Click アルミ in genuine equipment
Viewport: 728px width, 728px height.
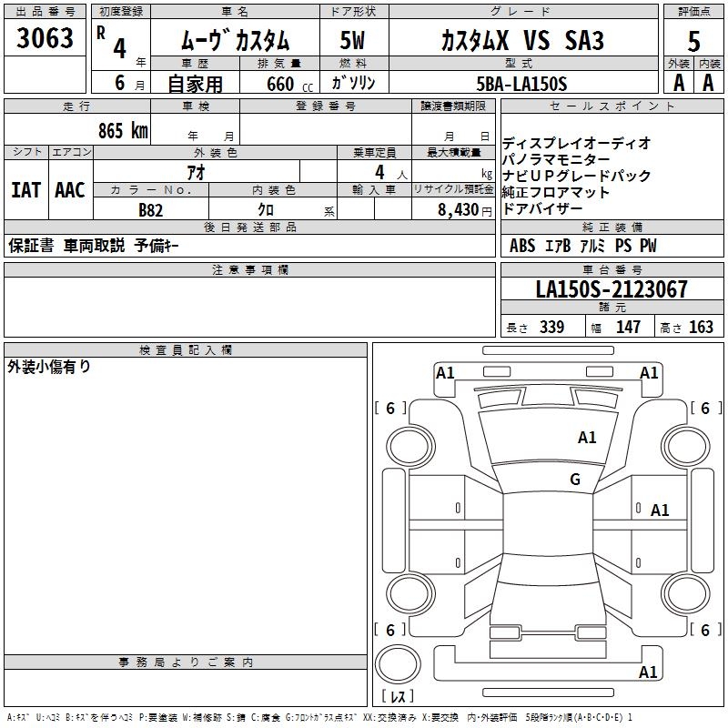click(x=592, y=246)
